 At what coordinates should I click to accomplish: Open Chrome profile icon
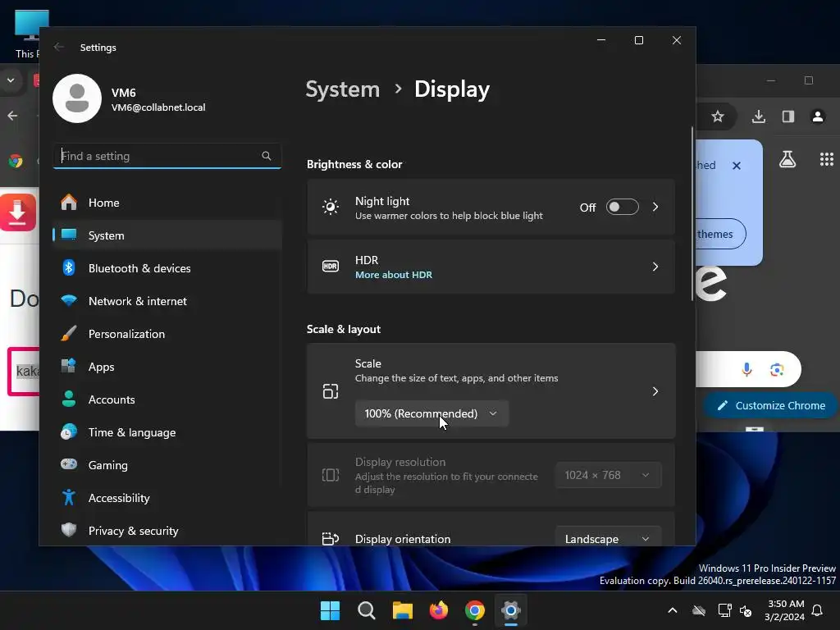pyautogui.click(x=818, y=116)
